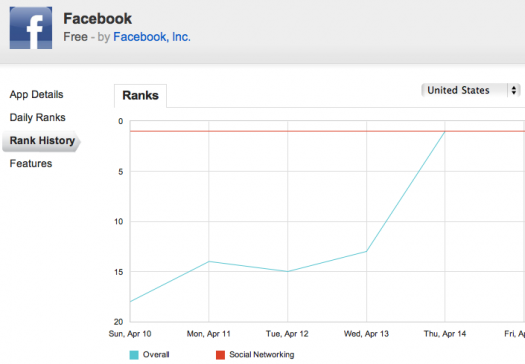Click the teal Overall legend swatch

pos(134,355)
